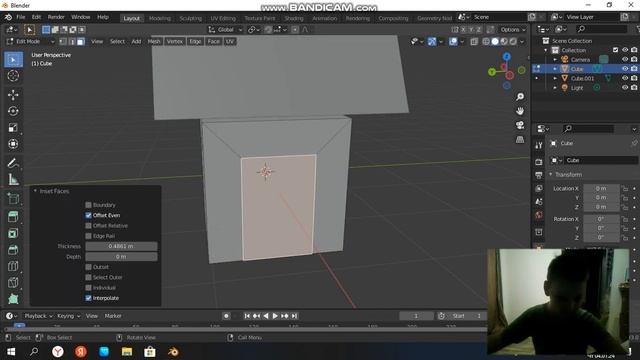Select the Move tool
This screenshot has width=640, height=360.
(13, 95)
